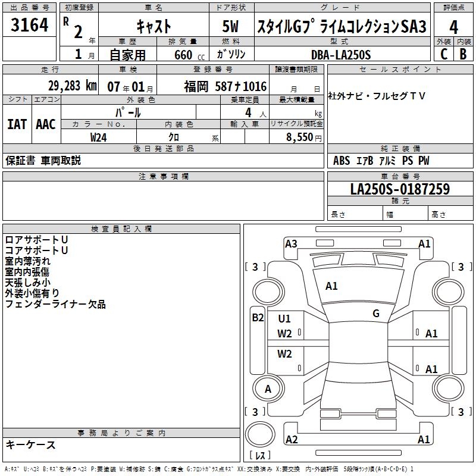Click the lot number 3164
476x476 pixels.
[30, 25]
